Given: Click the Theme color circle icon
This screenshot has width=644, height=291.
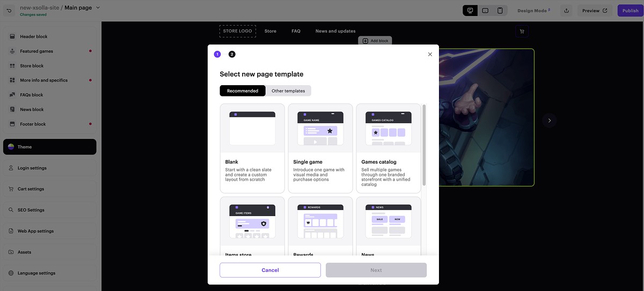Looking at the screenshot, I should click(x=11, y=147).
